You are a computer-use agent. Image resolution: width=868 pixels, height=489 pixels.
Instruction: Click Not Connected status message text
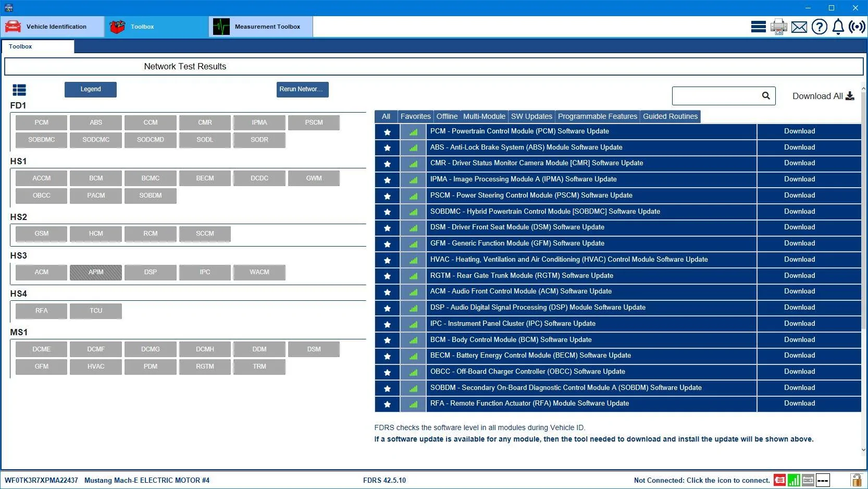pyautogui.click(x=702, y=480)
